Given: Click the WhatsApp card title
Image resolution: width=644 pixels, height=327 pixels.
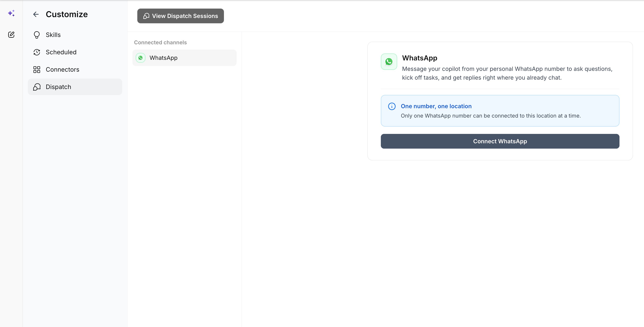Looking at the screenshot, I should pyautogui.click(x=419, y=58).
